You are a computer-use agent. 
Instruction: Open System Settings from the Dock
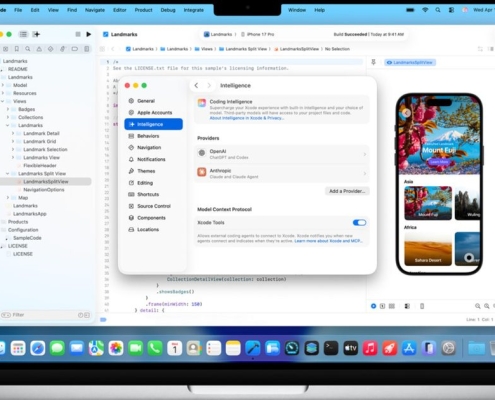tap(448, 348)
